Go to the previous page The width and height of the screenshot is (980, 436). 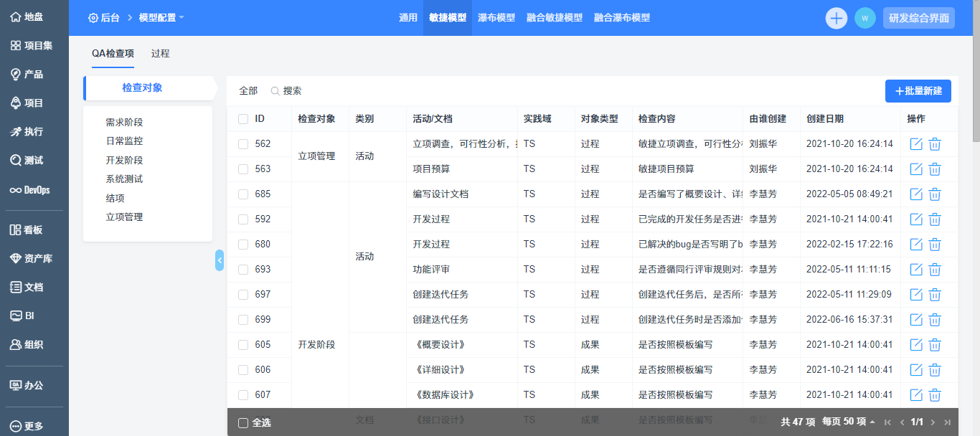coord(902,422)
